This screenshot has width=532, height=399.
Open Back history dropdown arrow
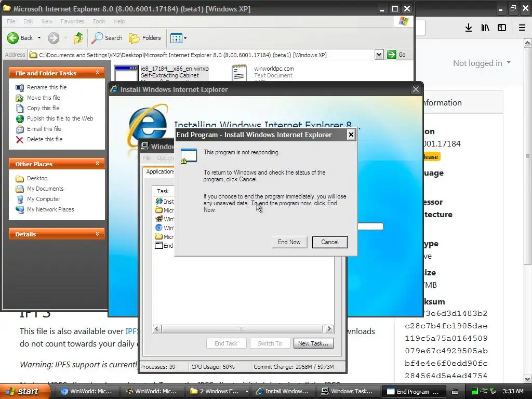pyautogui.click(x=39, y=38)
